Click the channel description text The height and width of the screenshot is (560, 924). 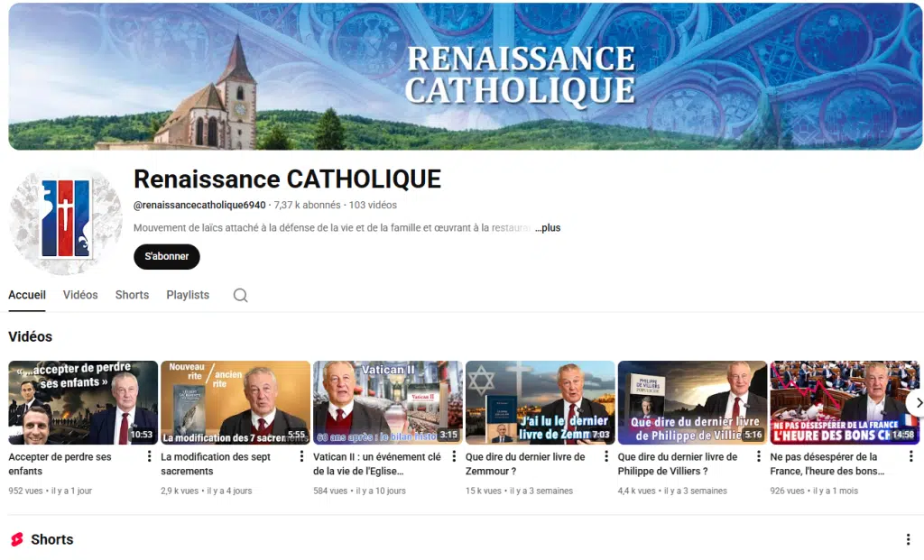tap(332, 228)
